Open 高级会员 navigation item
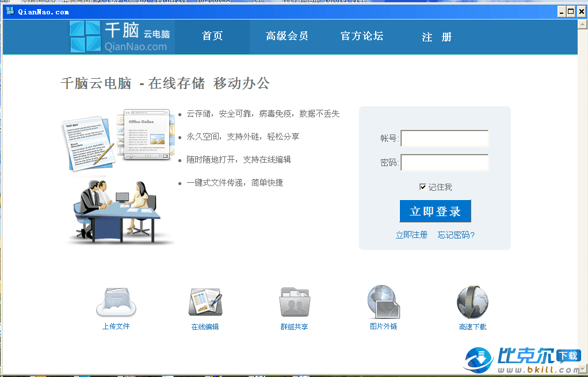This screenshot has height=377, width=588. (287, 36)
